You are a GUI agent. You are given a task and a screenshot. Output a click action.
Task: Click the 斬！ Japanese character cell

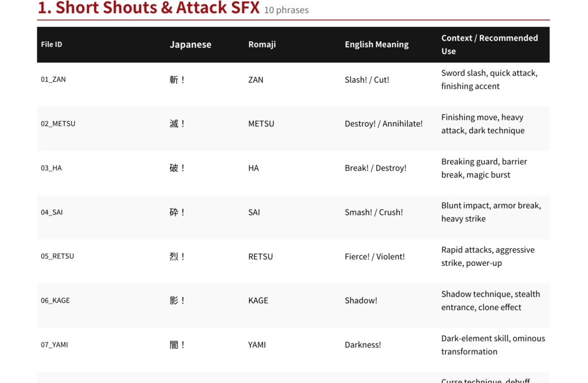177,79
